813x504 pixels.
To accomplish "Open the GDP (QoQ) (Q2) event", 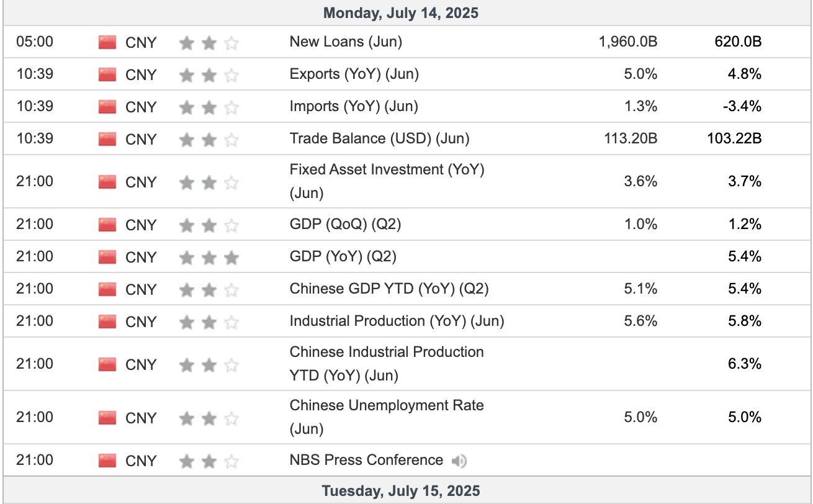I will (x=346, y=224).
